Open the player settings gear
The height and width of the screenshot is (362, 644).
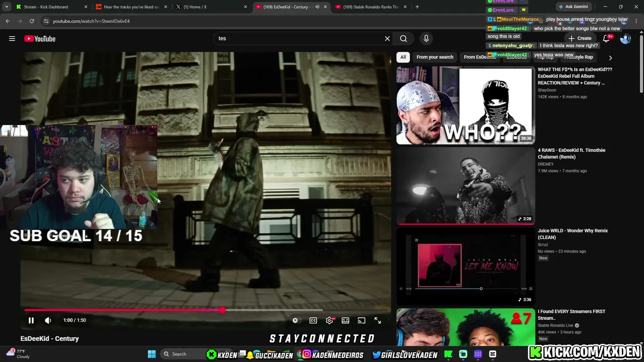330,320
